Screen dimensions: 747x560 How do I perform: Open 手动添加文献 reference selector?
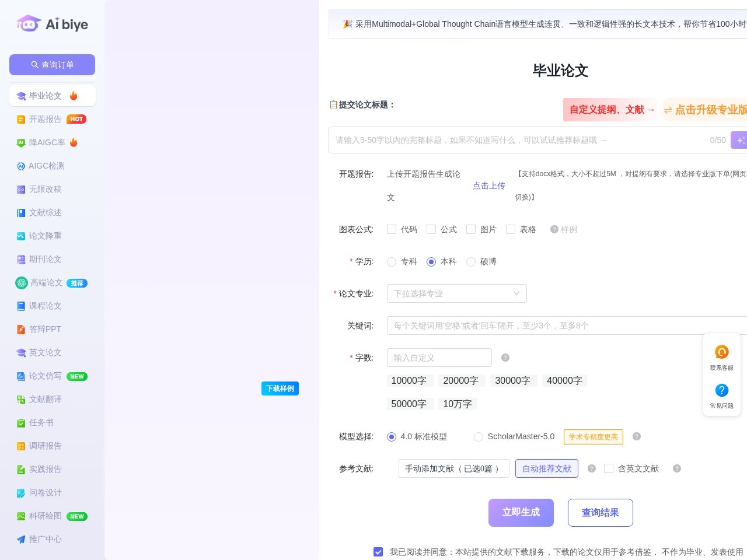453,468
